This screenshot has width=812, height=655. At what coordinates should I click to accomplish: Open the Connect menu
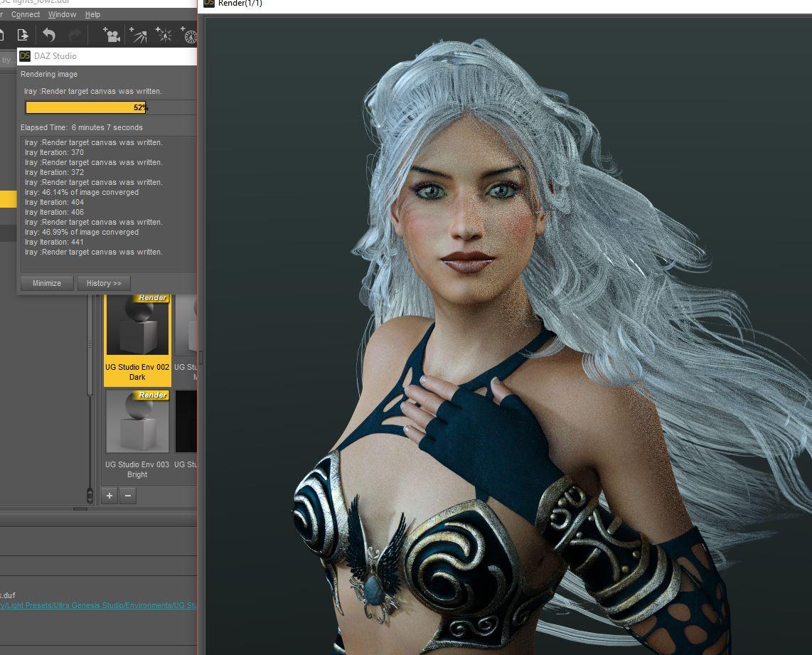coord(26,14)
